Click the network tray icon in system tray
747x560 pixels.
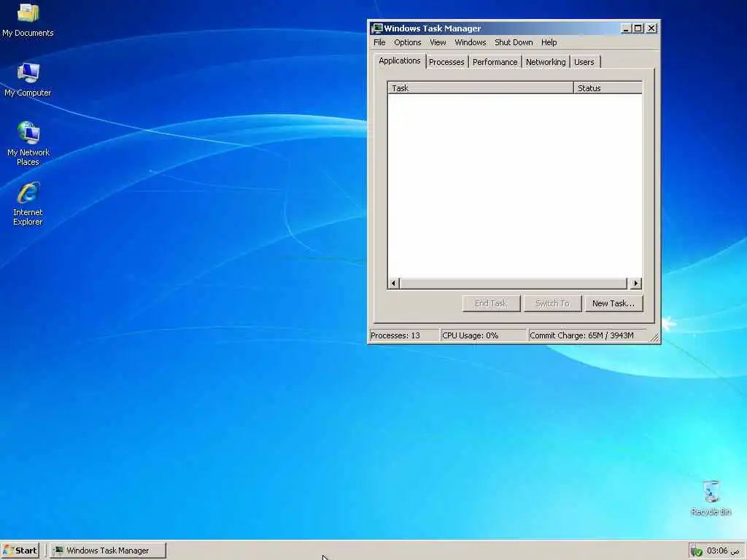[696, 551]
